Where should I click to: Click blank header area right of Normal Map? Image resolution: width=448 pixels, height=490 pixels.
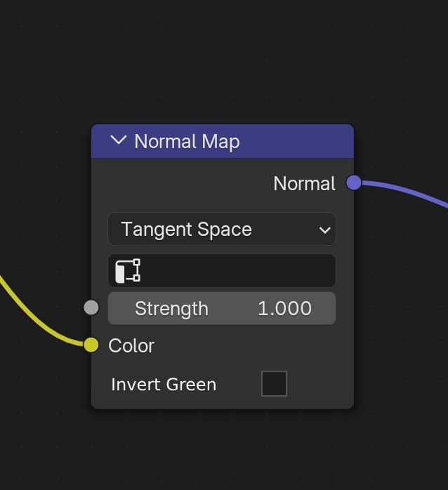(297, 141)
